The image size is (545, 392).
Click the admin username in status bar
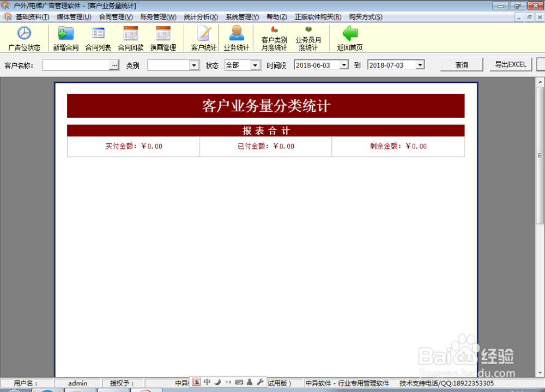point(77,383)
